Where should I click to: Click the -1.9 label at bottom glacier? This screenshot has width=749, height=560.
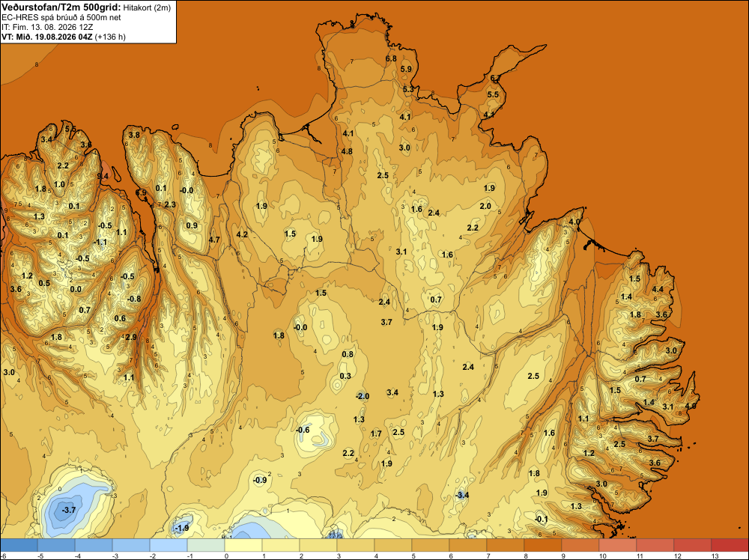[x=182, y=528]
